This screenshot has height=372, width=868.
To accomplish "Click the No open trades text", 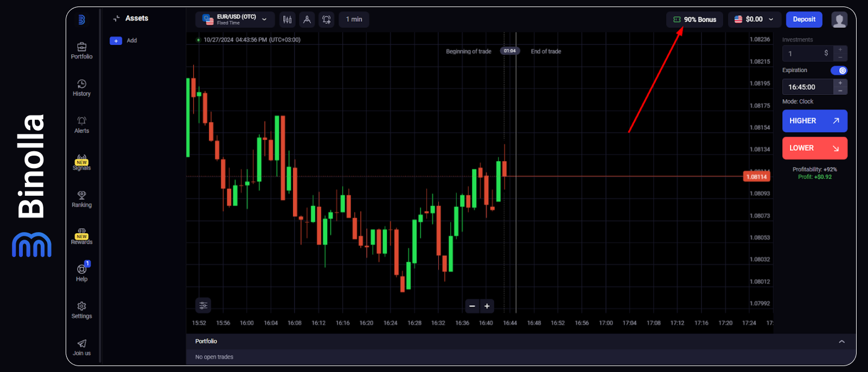I will click(x=214, y=357).
